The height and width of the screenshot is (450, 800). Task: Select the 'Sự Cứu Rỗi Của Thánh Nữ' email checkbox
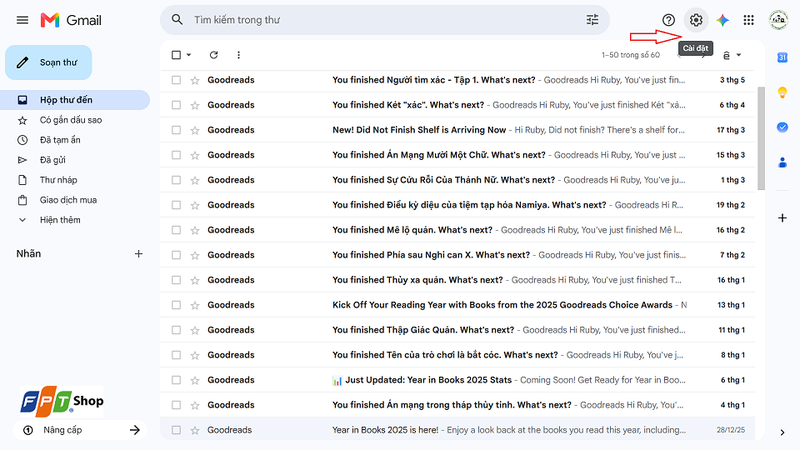[176, 180]
